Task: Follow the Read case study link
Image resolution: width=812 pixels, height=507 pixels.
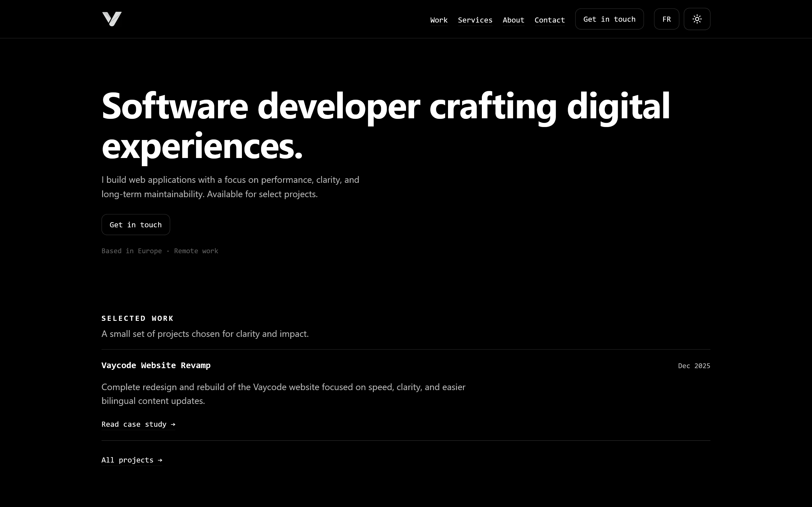Action: [134, 424]
